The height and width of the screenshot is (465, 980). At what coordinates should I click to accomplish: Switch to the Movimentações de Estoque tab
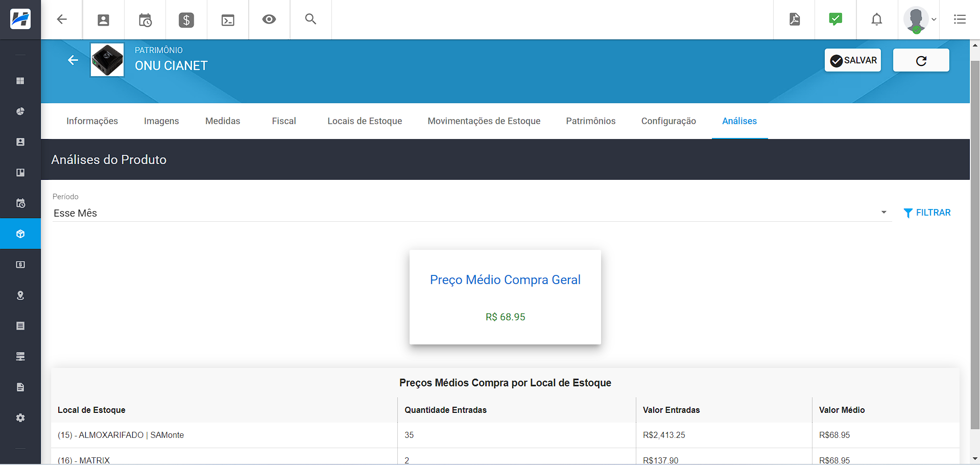484,121
